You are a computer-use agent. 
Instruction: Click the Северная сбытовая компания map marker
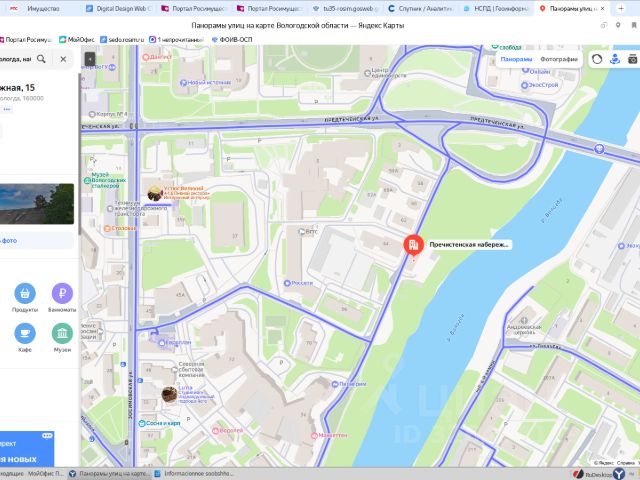click(x=174, y=370)
